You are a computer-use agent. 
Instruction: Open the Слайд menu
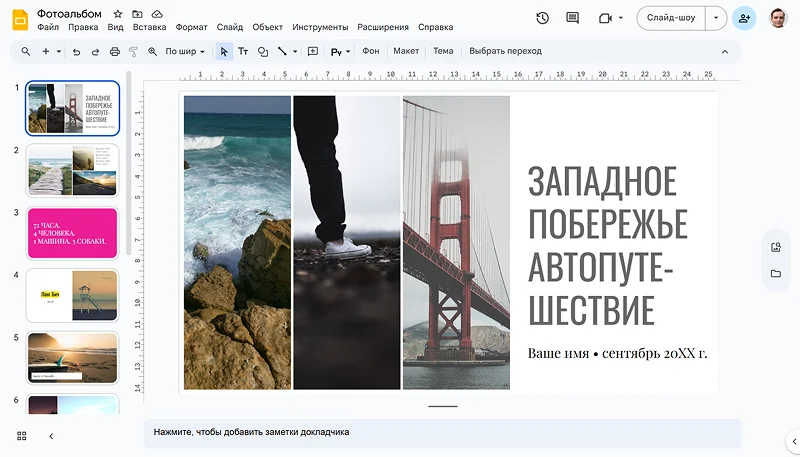[230, 27]
